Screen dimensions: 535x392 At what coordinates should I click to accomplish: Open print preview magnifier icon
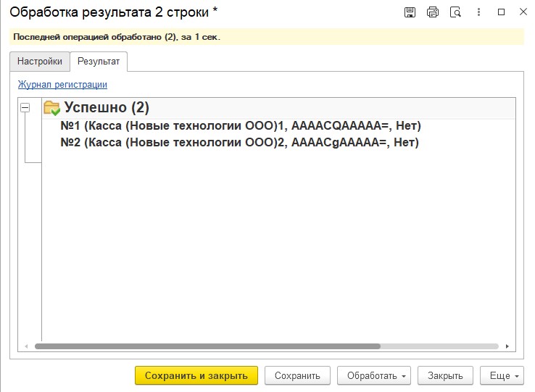click(x=455, y=12)
